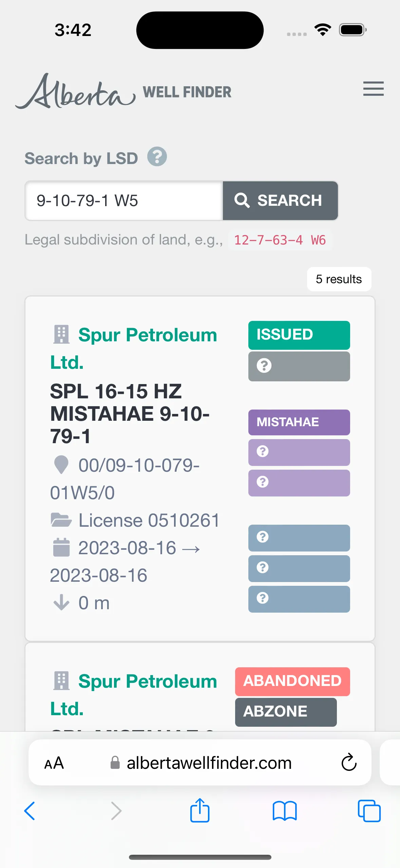Select the ABANDONED status badge

coord(292,681)
